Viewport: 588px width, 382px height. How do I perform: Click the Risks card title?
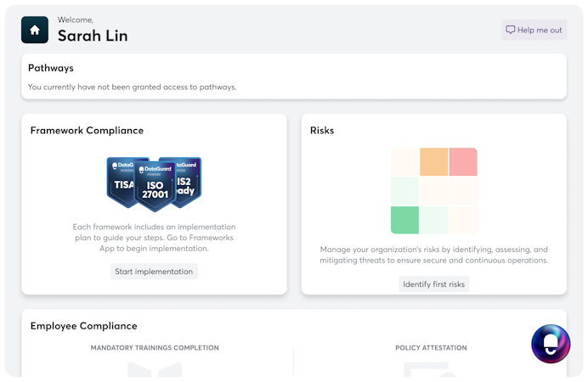point(322,131)
